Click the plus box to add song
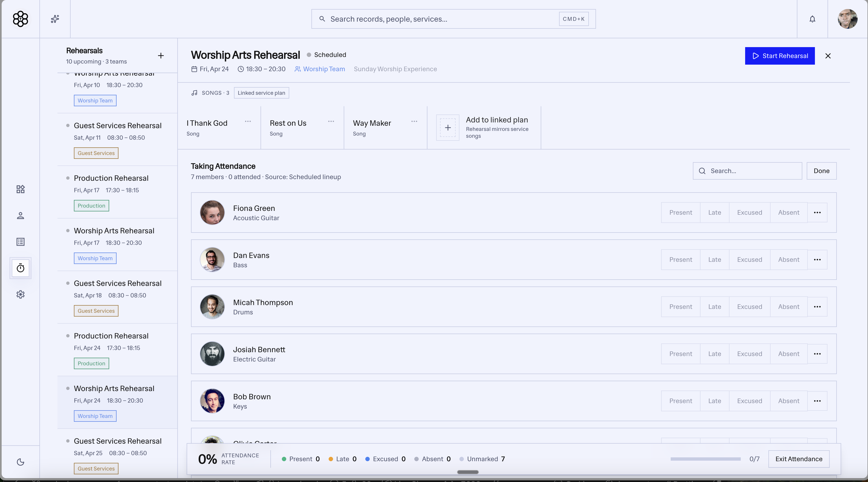The image size is (868, 482). click(448, 128)
